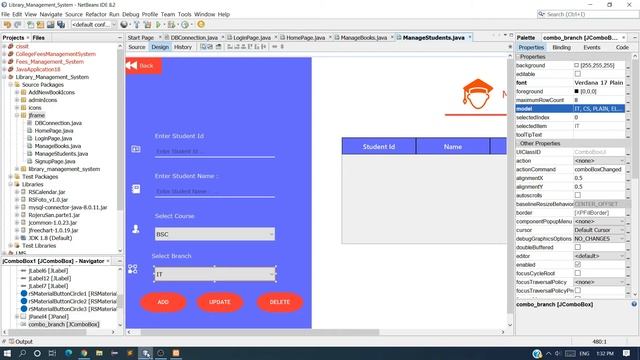Click the Back arrow icon on form
The height and width of the screenshot is (360, 640).
tap(131, 65)
